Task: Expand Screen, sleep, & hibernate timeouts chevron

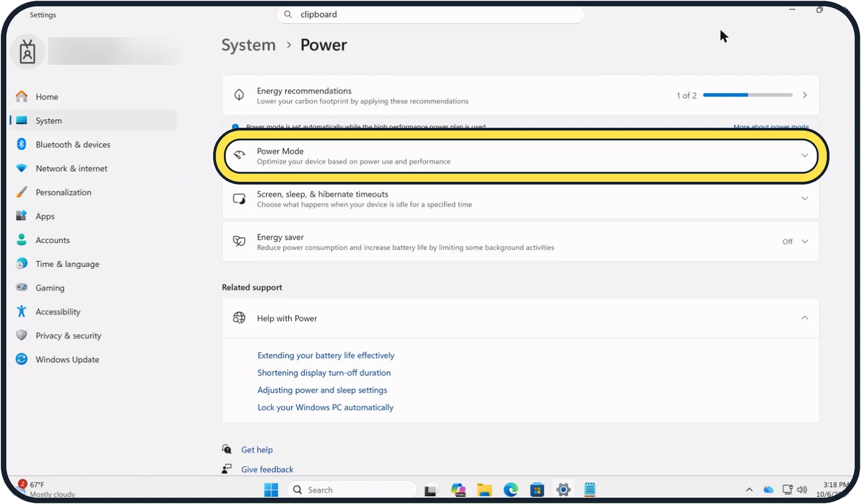Action: pos(805,199)
